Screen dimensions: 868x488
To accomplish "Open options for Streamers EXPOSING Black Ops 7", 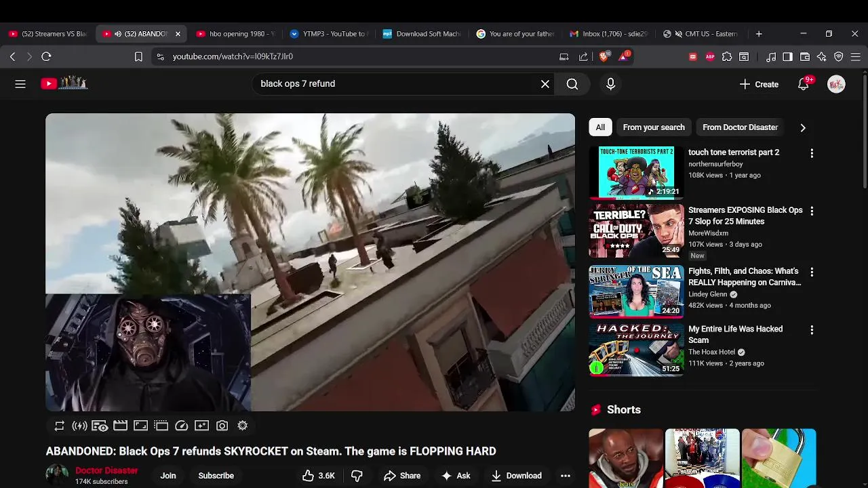I will pyautogui.click(x=812, y=211).
